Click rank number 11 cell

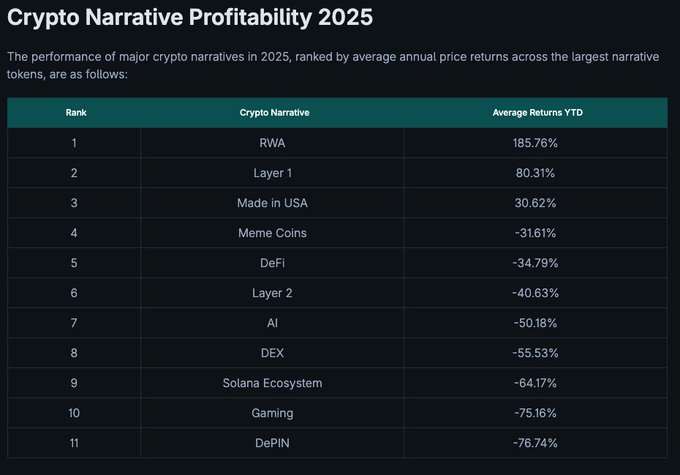pyautogui.click(x=75, y=443)
